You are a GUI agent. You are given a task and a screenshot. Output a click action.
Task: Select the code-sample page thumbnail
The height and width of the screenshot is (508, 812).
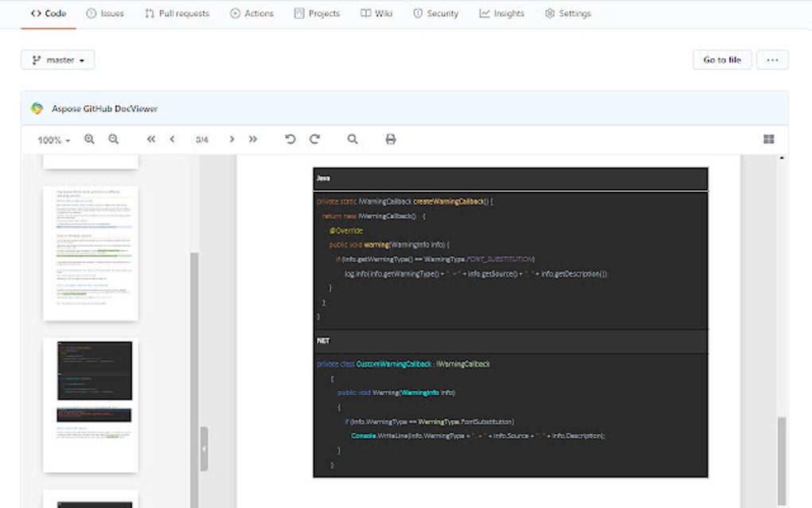[x=90, y=406]
